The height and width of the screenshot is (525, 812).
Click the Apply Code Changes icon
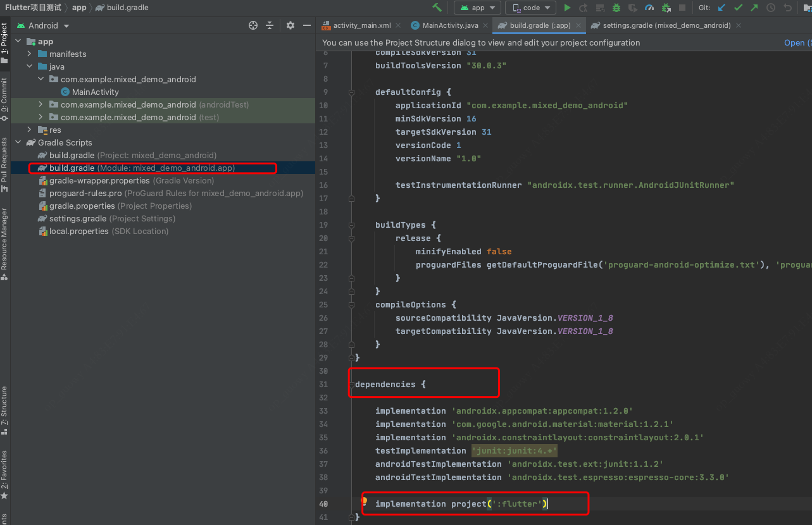tap(600, 8)
